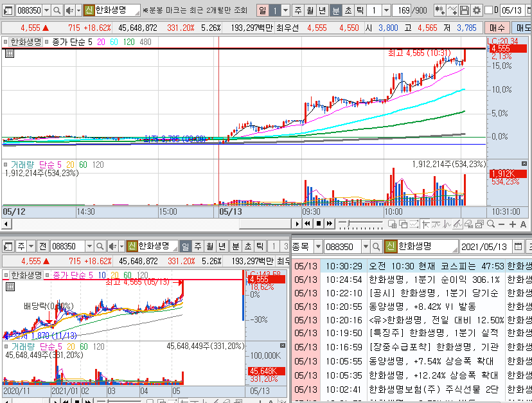Viewport: 532px width, 403px height.
Task: Open the 주 type dropdown in lower-left toolbar
Action: pyautogui.click(x=31, y=246)
